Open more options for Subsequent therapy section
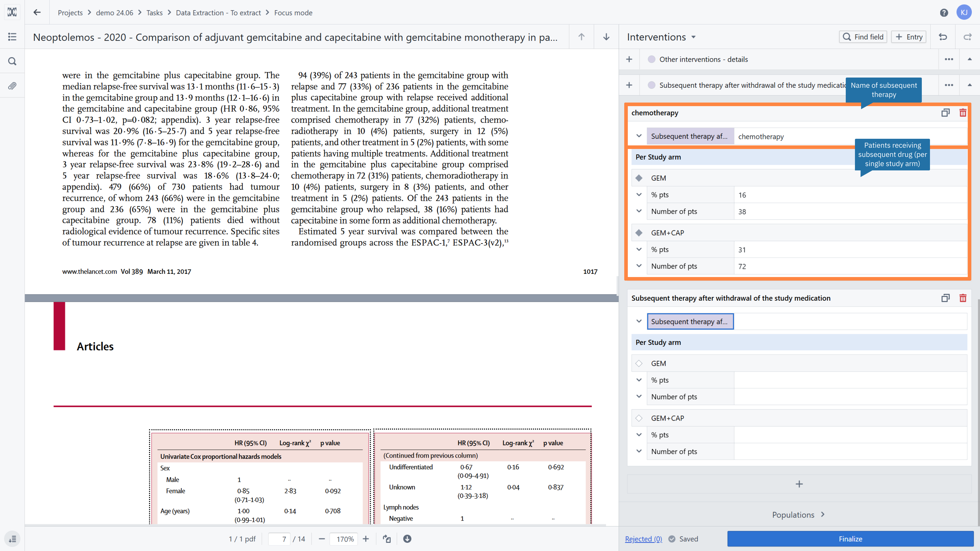 coord(949,85)
